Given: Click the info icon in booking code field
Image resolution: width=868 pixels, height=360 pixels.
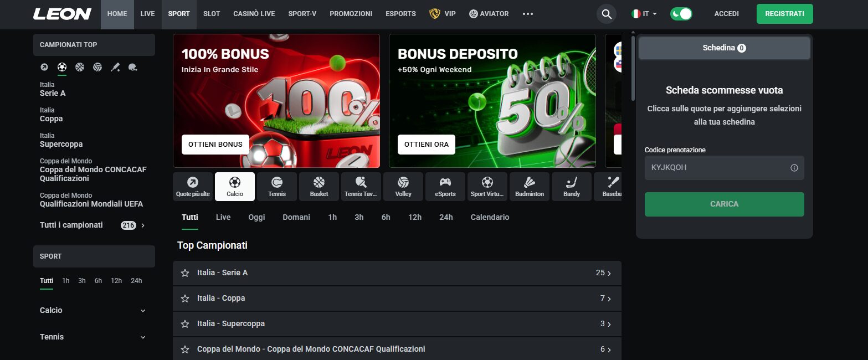Looking at the screenshot, I should [x=794, y=168].
